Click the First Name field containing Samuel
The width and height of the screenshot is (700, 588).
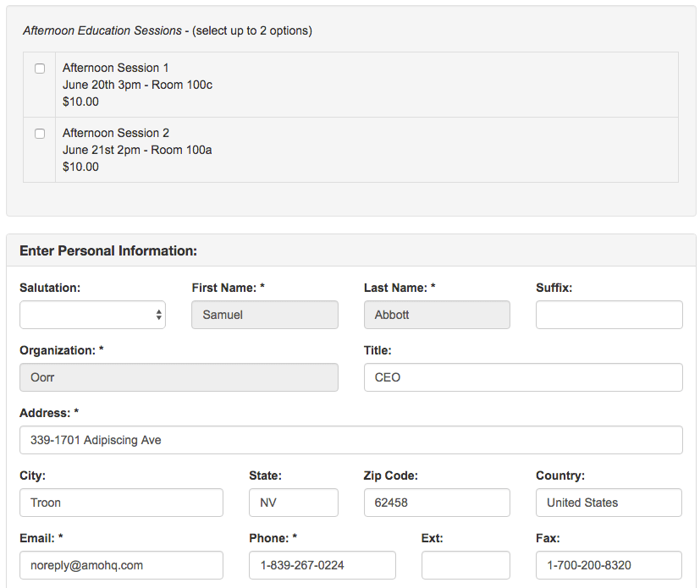(x=265, y=315)
